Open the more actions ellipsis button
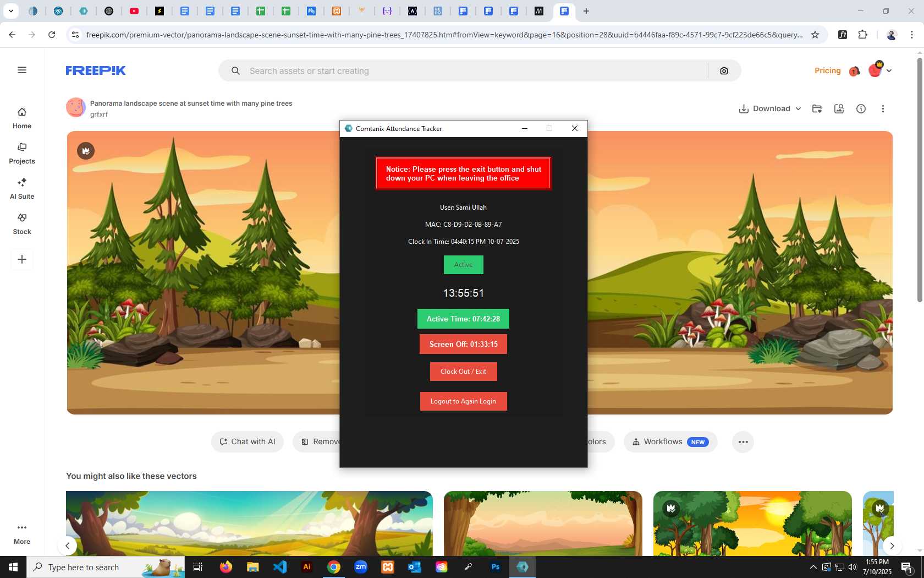 [x=743, y=441]
